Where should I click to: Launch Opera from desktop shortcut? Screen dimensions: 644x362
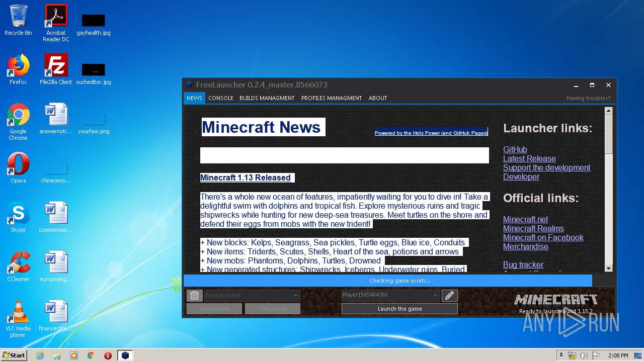(18, 168)
